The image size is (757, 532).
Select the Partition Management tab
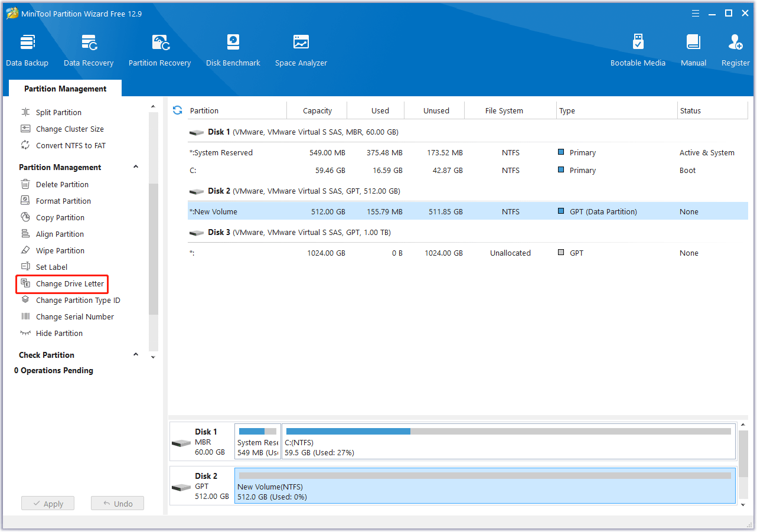[66, 89]
